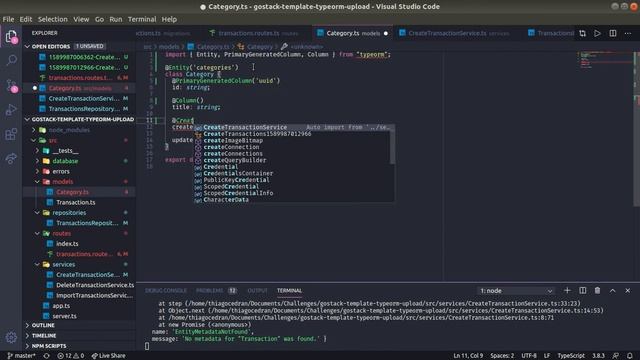640x360 pixels.
Task: Open the Help menu
Action: [169, 19]
